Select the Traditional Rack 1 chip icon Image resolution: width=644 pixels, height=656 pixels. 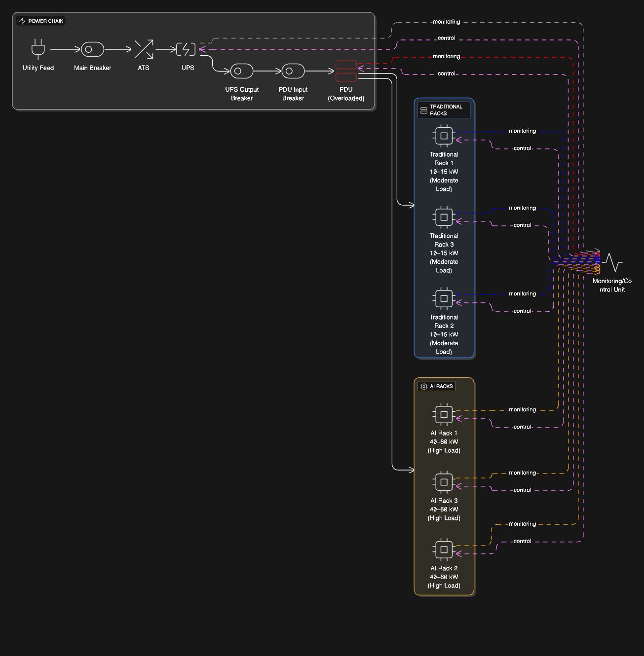(444, 135)
